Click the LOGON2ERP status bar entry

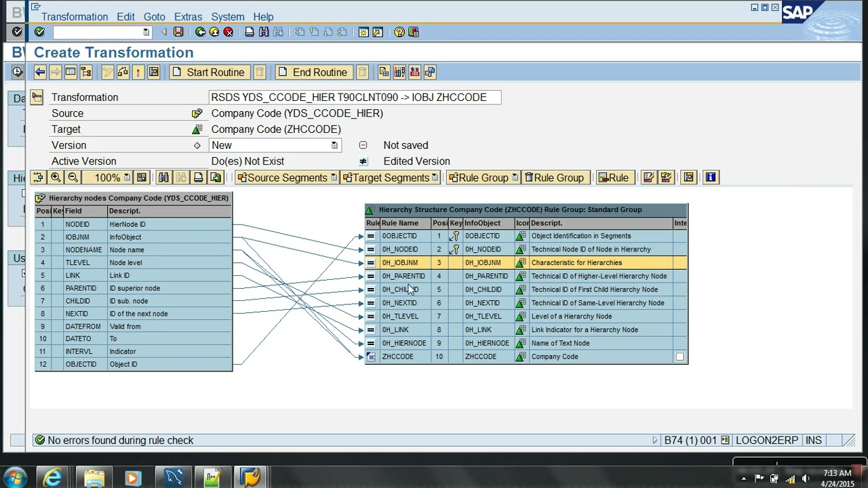click(766, 441)
